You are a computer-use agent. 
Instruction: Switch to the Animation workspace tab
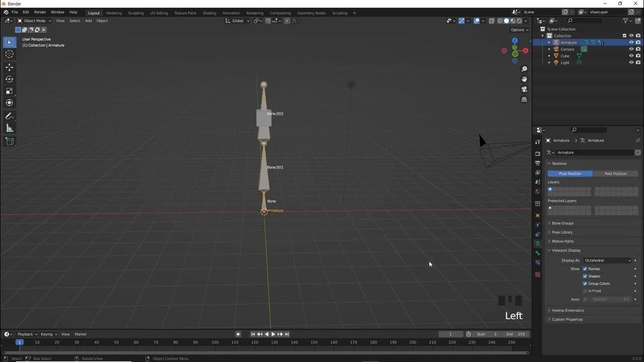pos(231,13)
